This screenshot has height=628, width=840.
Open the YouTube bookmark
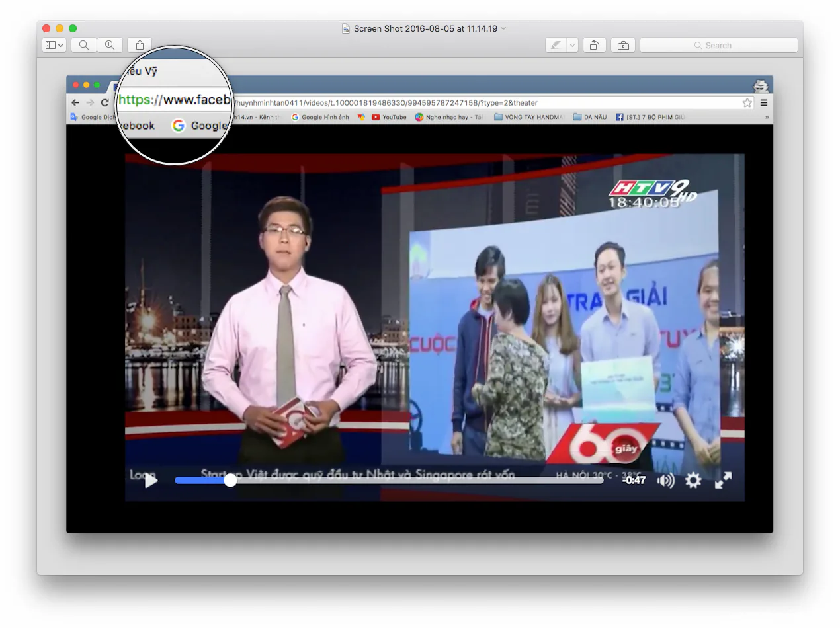click(389, 117)
